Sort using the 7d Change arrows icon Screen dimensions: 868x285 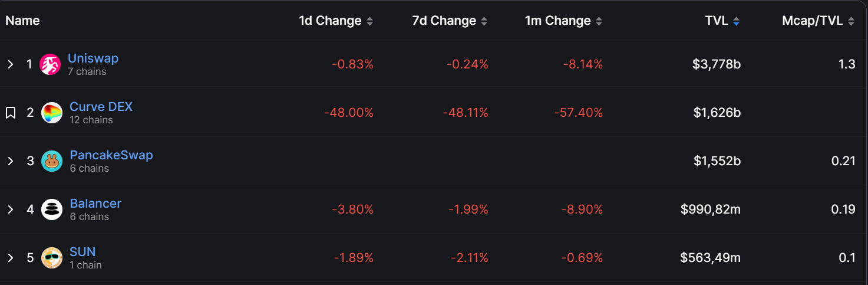coord(484,21)
